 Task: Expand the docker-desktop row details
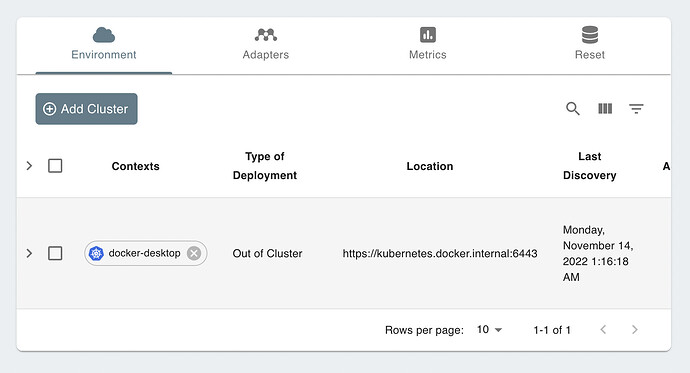[29, 253]
